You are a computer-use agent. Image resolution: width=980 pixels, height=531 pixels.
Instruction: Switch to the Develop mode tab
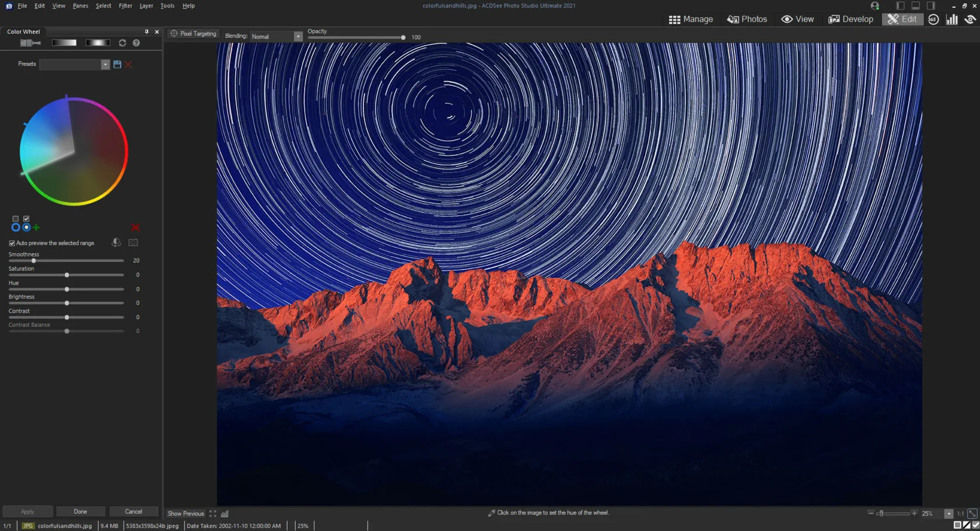point(850,19)
